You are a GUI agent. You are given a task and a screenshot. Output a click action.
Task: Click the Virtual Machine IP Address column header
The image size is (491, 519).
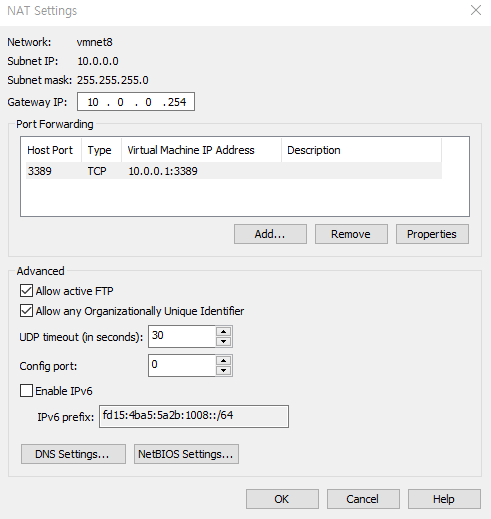(x=201, y=150)
